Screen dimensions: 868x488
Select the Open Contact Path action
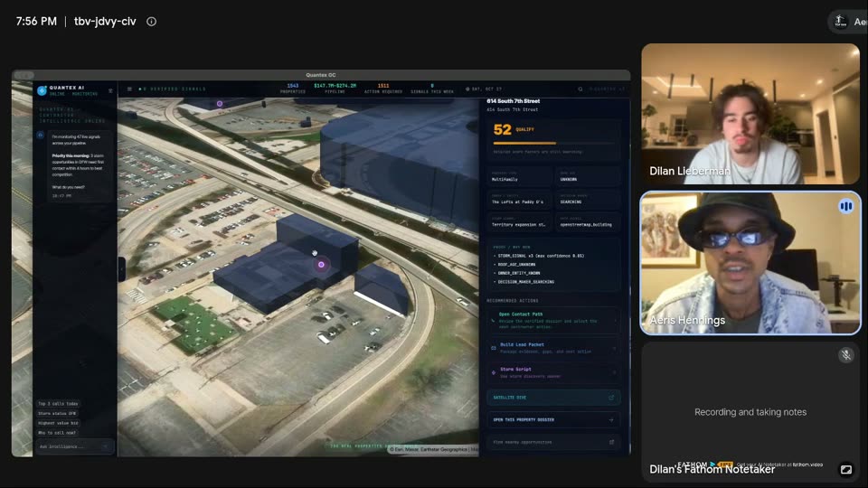point(553,320)
